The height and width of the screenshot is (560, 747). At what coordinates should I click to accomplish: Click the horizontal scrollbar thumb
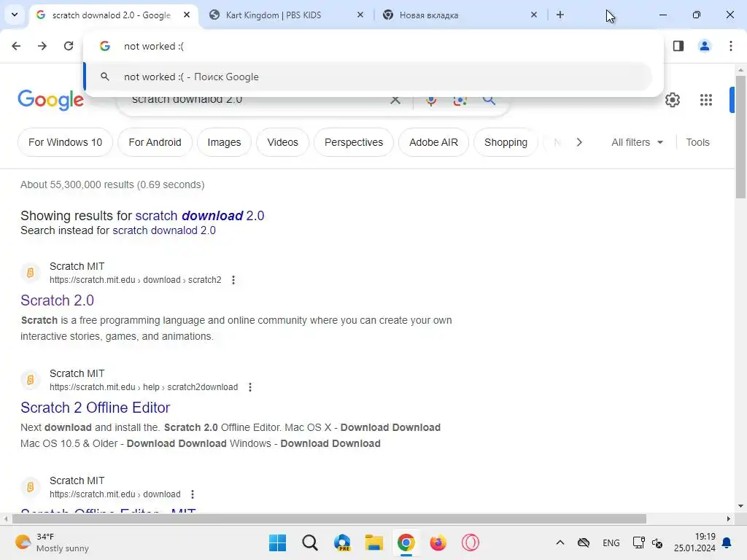click(329, 518)
